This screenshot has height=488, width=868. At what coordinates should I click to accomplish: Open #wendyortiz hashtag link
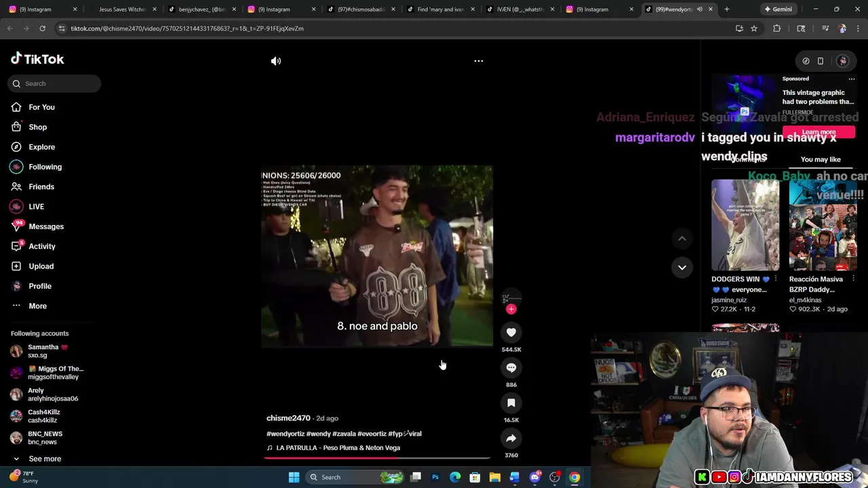point(285,434)
